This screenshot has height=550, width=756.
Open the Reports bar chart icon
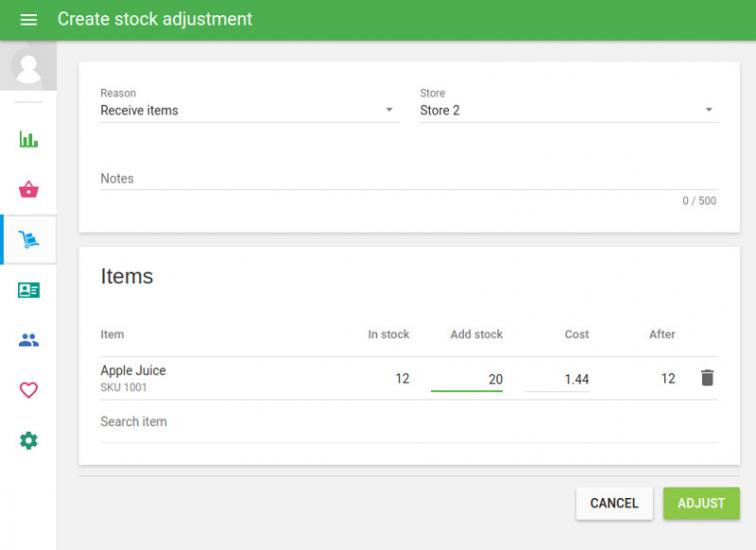[28, 140]
